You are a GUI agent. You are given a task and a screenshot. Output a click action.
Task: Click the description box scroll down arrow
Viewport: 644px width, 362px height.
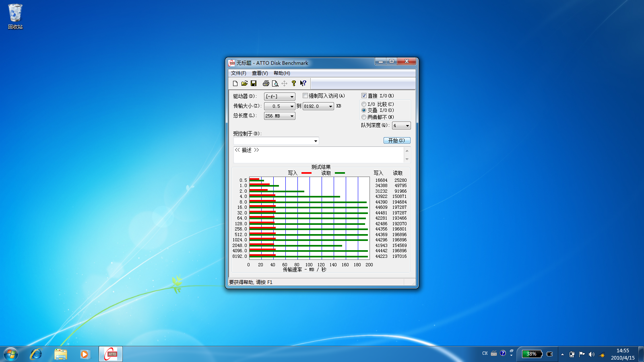point(407,159)
